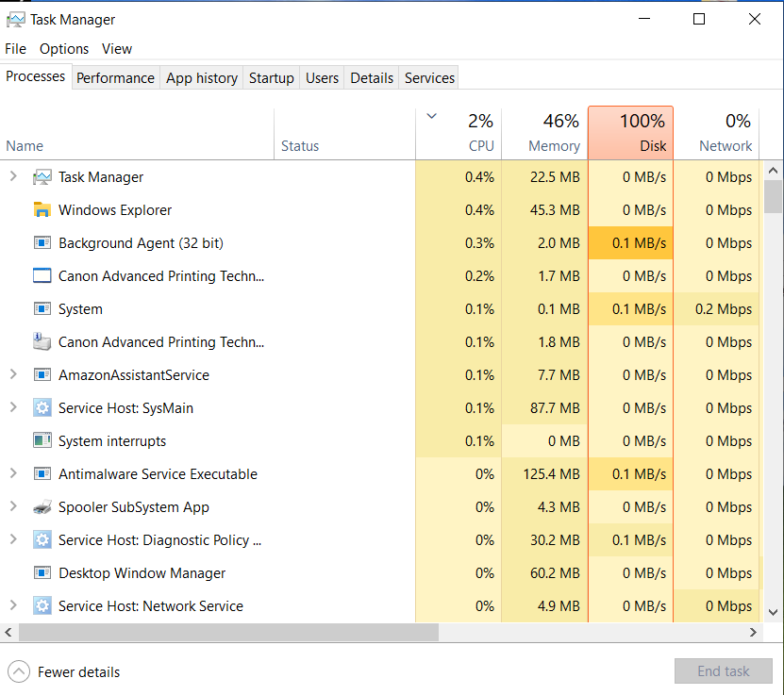Click the System process icon
This screenshot has height=695, width=784.
(x=42, y=308)
